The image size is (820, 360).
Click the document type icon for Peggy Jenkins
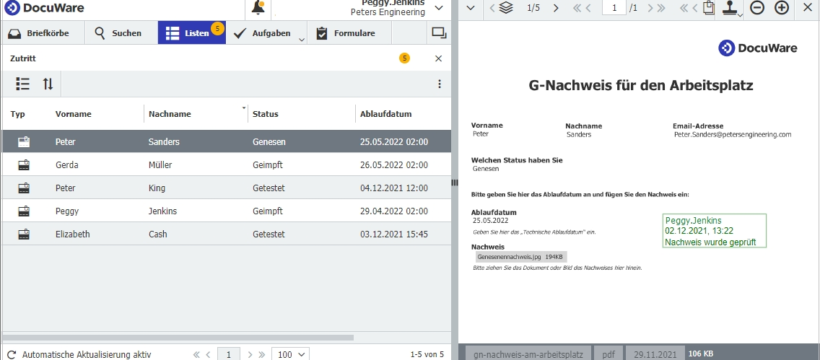24,211
